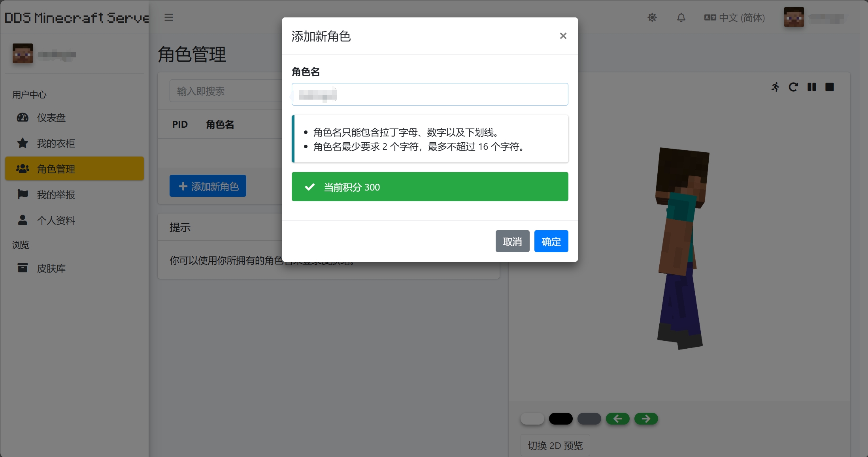Click the 皮肤库 box icon in sidebar
The width and height of the screenshot is (868, 457).
point(22,268)
